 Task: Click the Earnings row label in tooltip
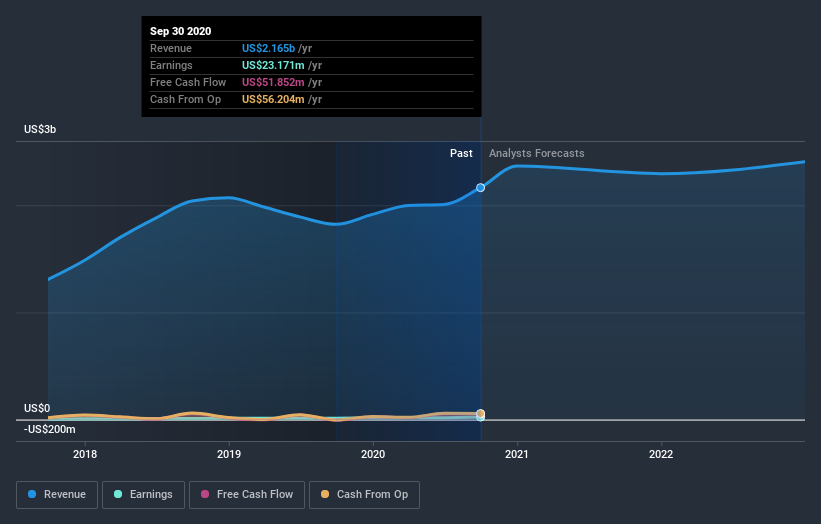click(x=171, y=65)
